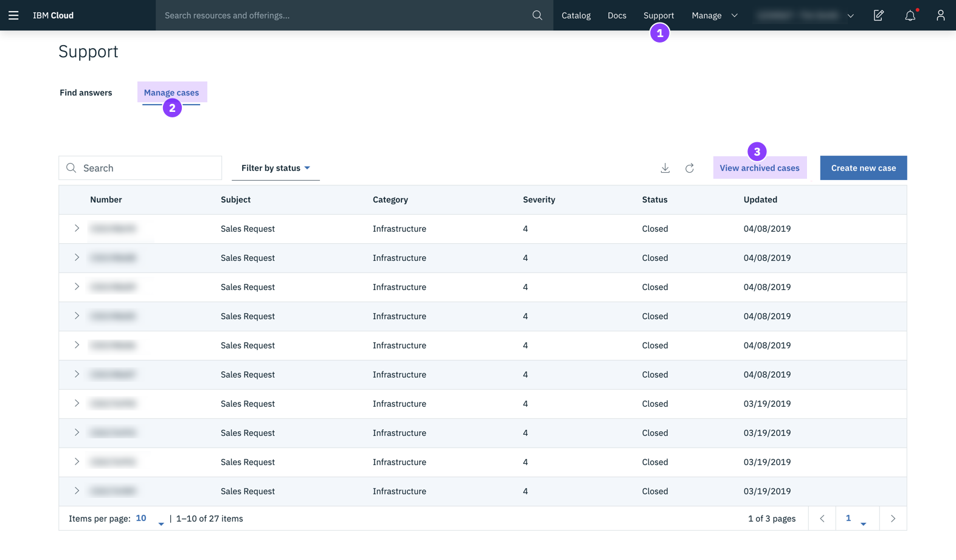Switch to the Find answers tab
956x560 pixels.
[86, 92]
